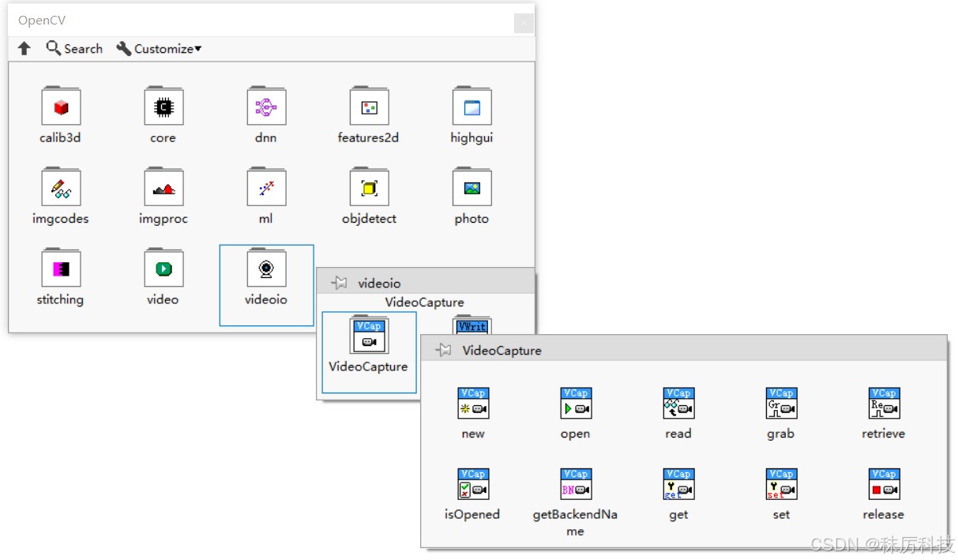This screenshot has width=958, height=560.
Task: Open the photo palette folder
Action: point(471,187)
